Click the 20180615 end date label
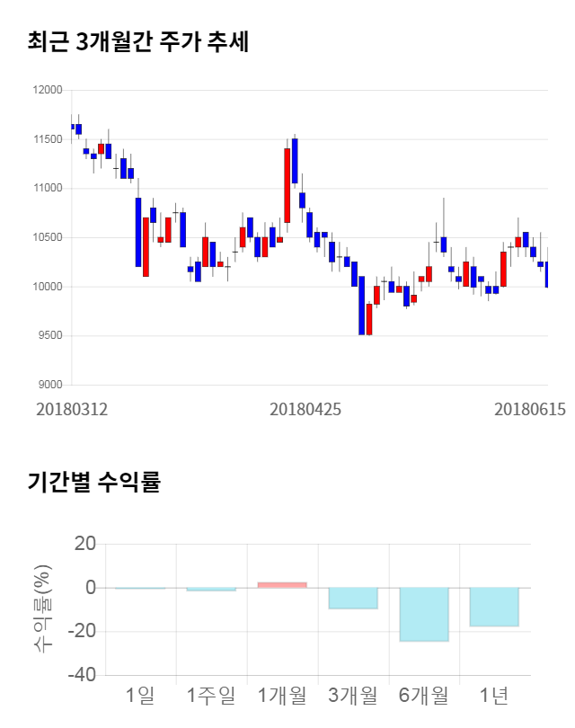Image resolution: width=575 pixels, height=728 pixels. coord(530,409)
